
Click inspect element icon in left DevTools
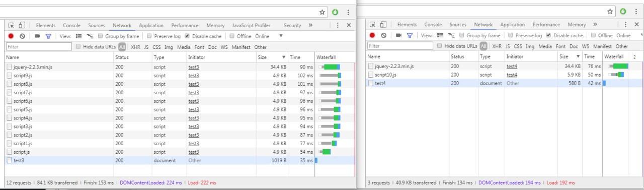pyautogui.click(x=11, y=25)
